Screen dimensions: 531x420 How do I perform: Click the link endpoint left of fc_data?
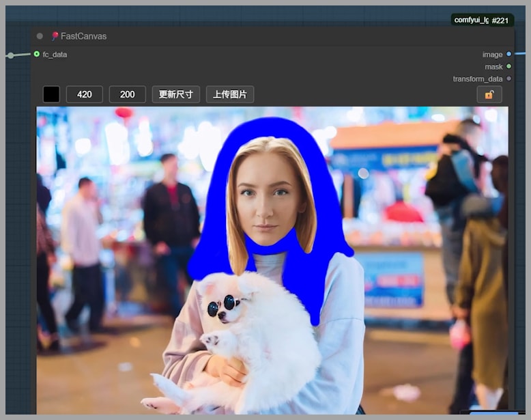[x=10, y=55]
